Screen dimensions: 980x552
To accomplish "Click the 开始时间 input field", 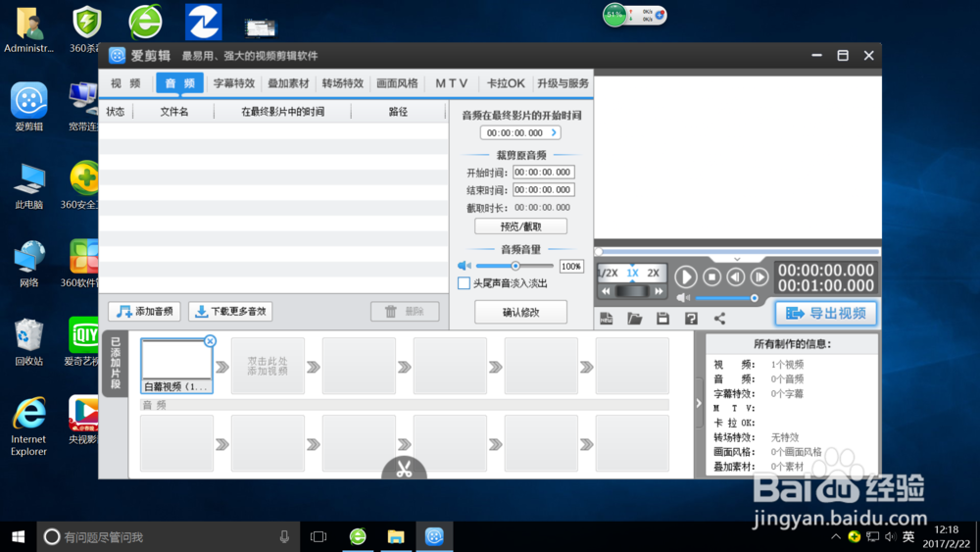I will (543, 172).
